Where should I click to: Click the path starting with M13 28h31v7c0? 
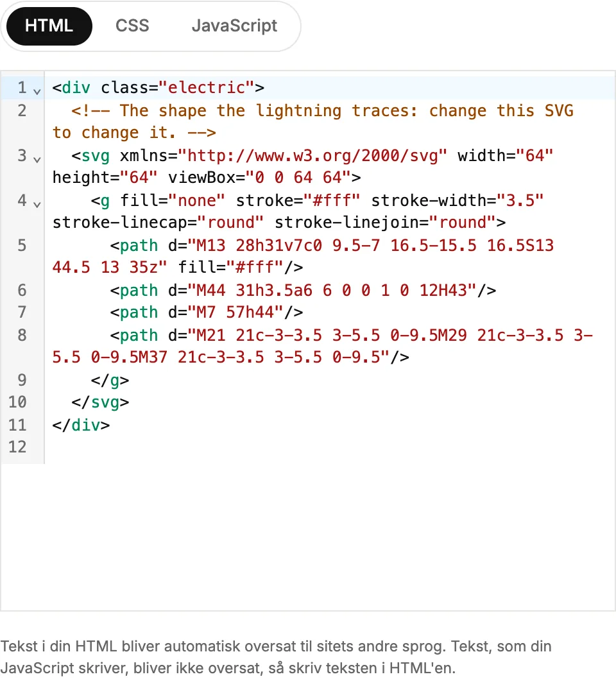(x=303, y=256)
